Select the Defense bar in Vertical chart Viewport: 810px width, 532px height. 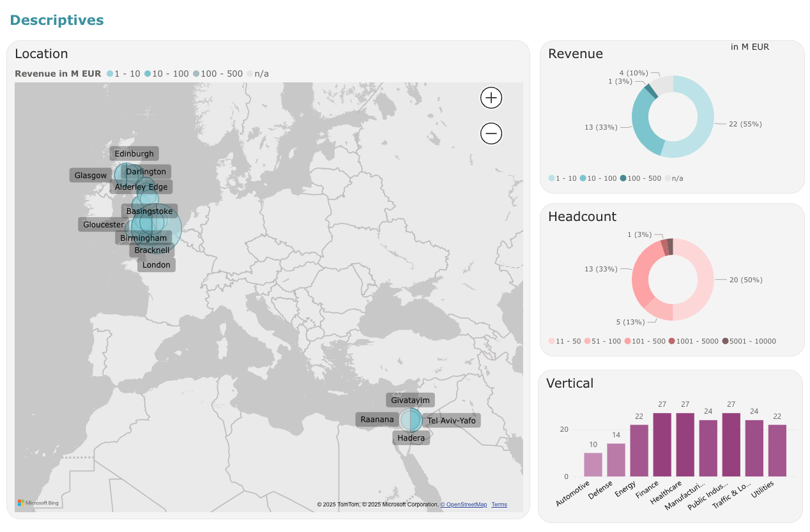coord(616,460)
